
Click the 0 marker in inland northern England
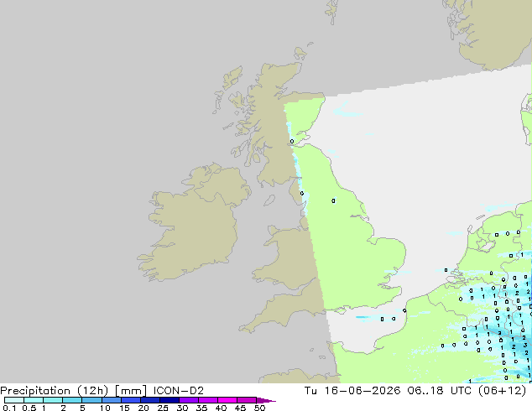point(333,200)
